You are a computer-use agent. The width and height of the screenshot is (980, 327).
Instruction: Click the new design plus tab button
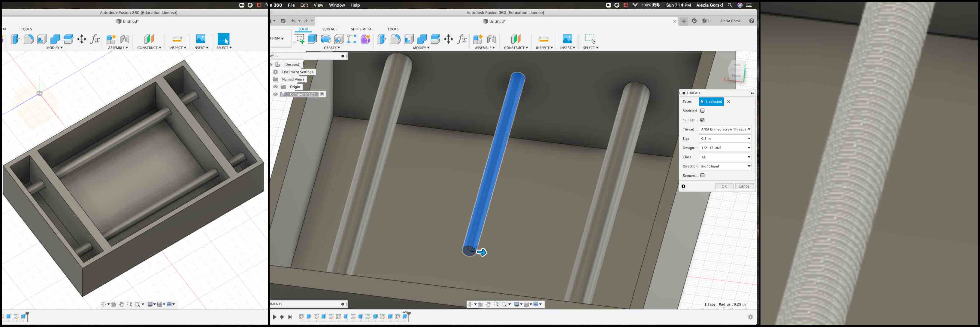684,21
